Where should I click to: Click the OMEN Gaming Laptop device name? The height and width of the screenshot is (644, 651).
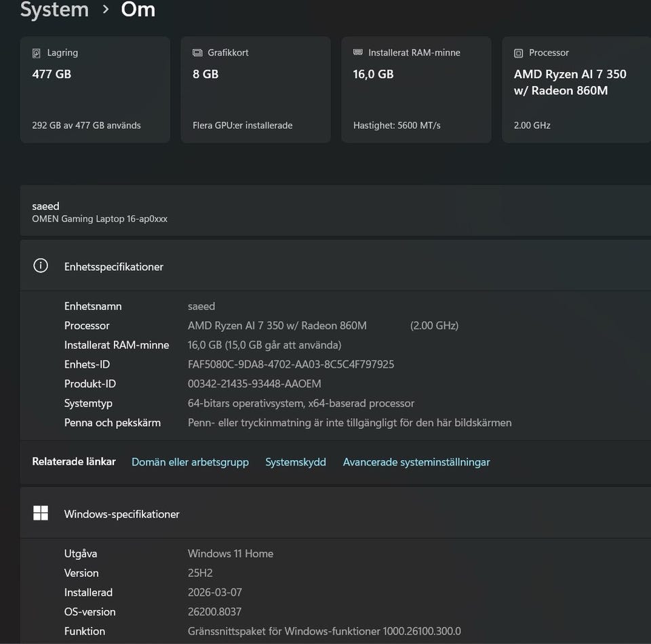100,219
